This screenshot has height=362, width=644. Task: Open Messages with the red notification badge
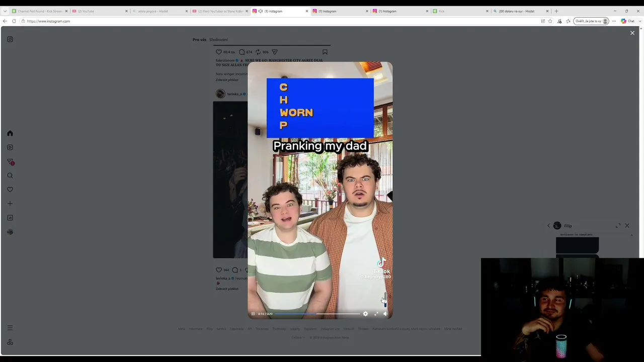10,161
